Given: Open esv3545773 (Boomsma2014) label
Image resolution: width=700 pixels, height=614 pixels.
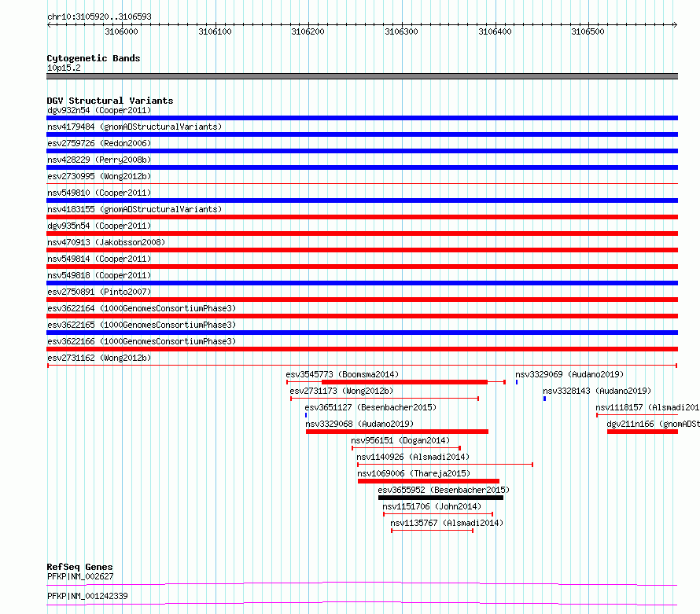Looking at the screenshot, I should click(342, 374).
